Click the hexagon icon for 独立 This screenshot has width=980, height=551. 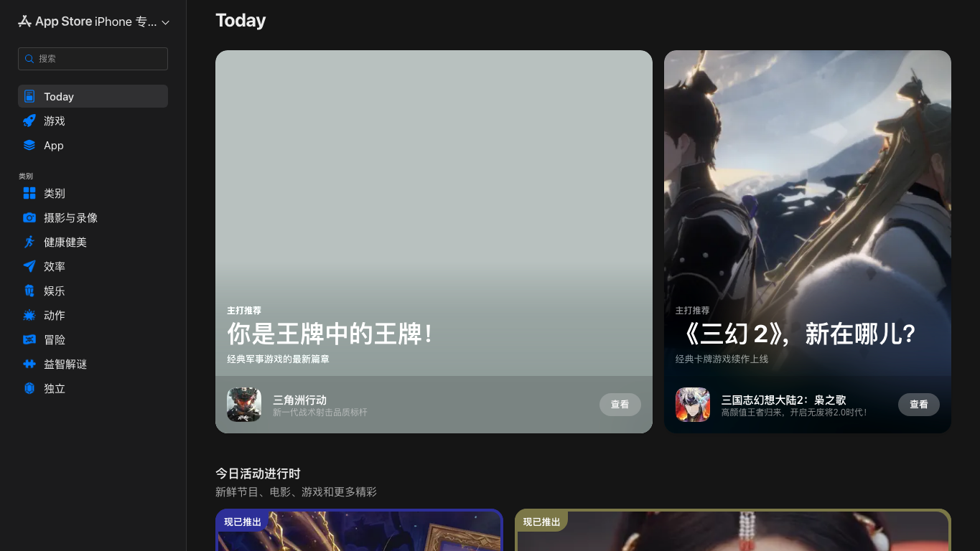pos(29,388)
